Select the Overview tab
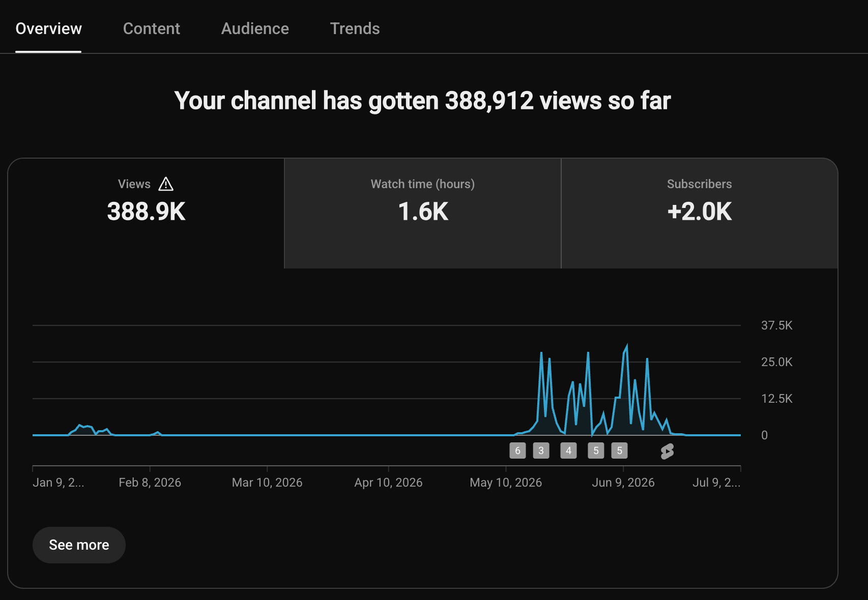 point(48,28)
